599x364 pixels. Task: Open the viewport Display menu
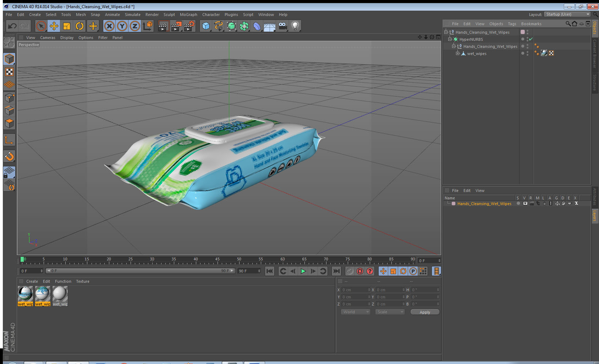pyautogui.click(x=67, y=38)
